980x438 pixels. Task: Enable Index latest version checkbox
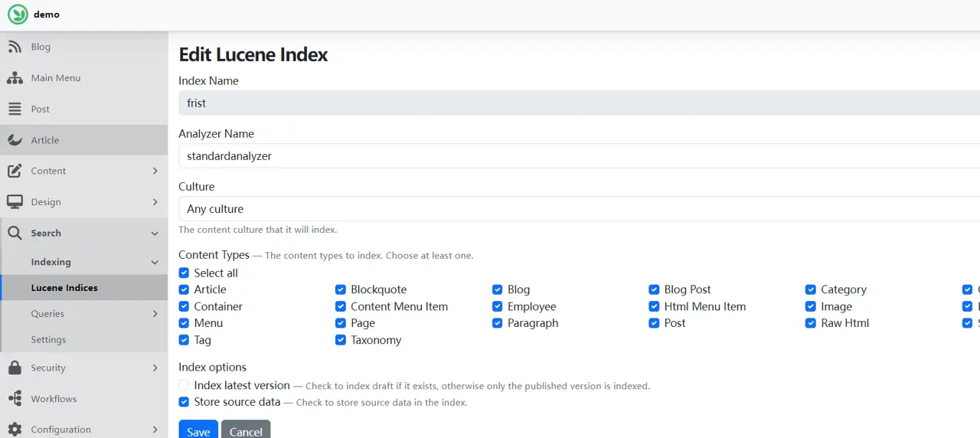pos(184,385)
